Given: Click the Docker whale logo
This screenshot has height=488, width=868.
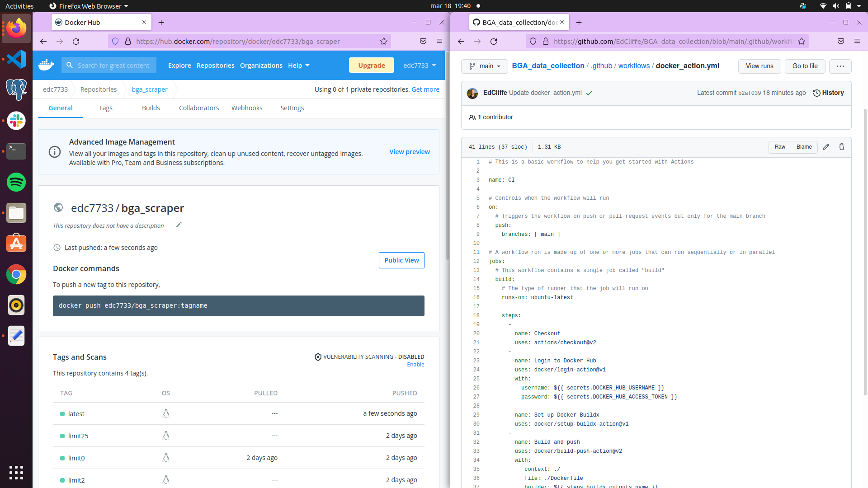Looking at the screenshot, I should click(46, 65).
